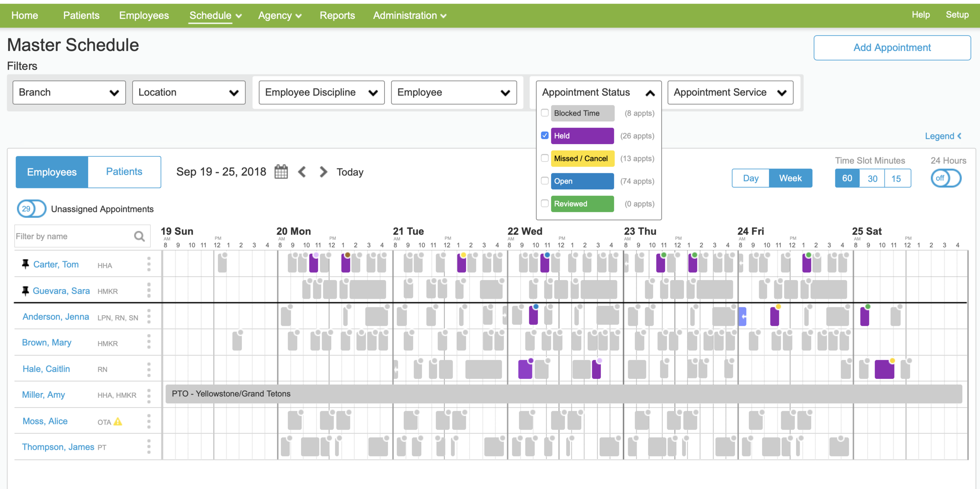The width and height of the screenshot is (980, 489).
Task: Check the Missed / Cancel checkbox
Action: (x=544, y=158)
